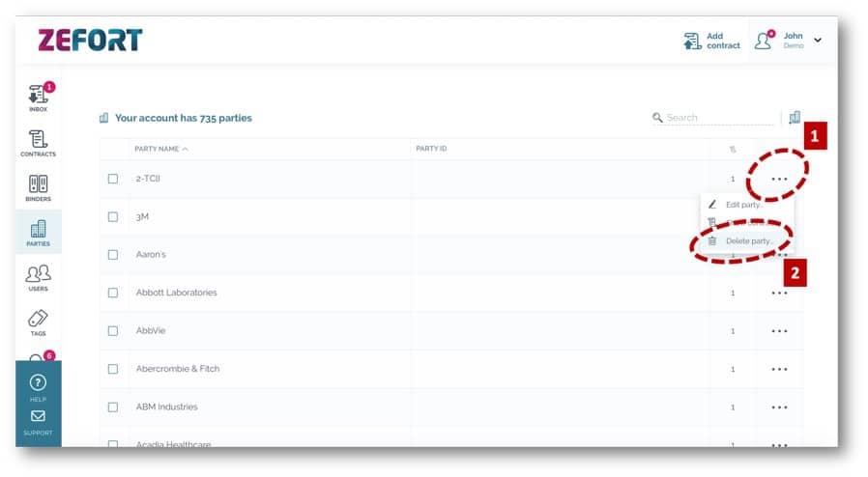Open the AbbVie party
Image resolution: width=868 pixels, height=477 pixels.
151,330
